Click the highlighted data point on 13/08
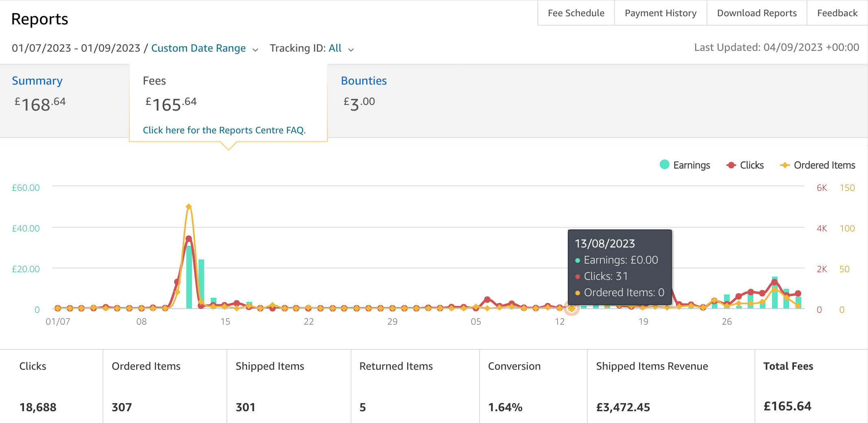The image size is (868, 423). click(571, 309)
